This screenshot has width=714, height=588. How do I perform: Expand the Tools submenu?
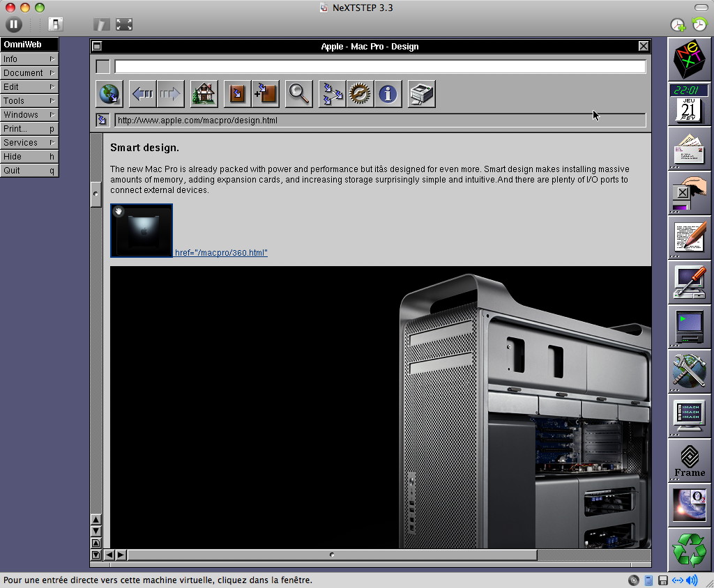point(29,100)
